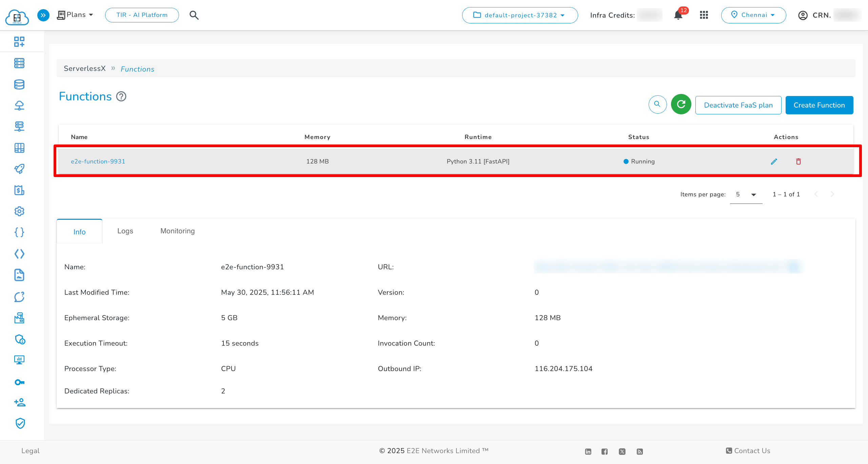This screenshot has height=464, width=868.
Task: Open the e2e-function-9931 function link
Action: pos(98,161)
